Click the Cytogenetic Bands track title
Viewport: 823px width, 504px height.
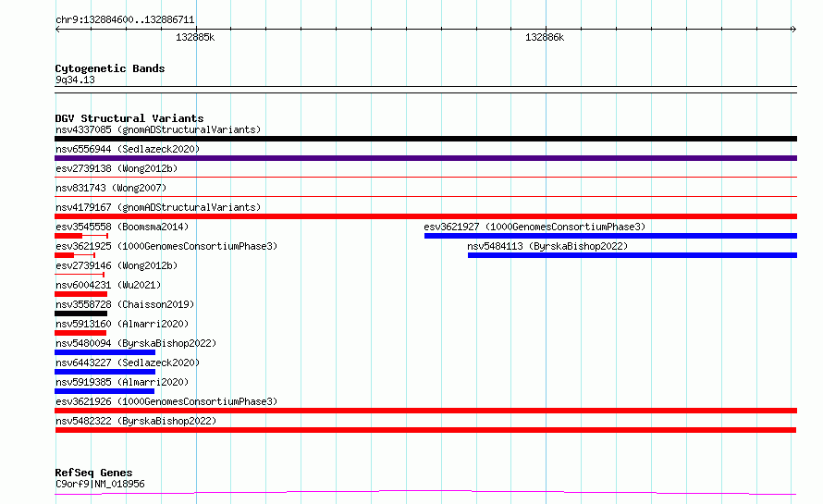pyautogui.click(x=110, y=68)
